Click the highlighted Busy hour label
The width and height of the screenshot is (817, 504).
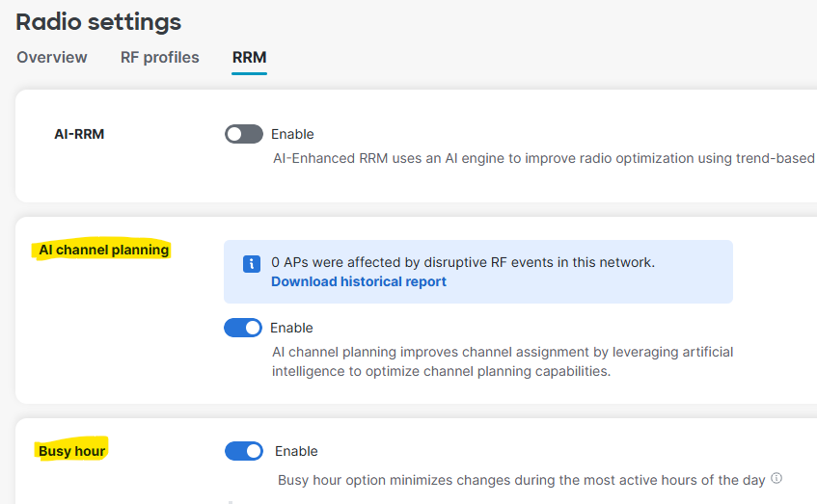tap(72, 451)
